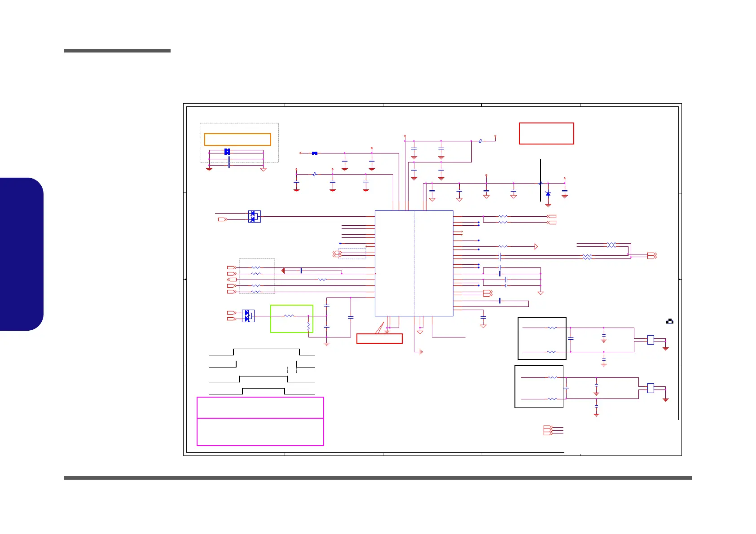Click the large central IC block
The width and height of the screenshot is (756, 534).
[414, 263]
